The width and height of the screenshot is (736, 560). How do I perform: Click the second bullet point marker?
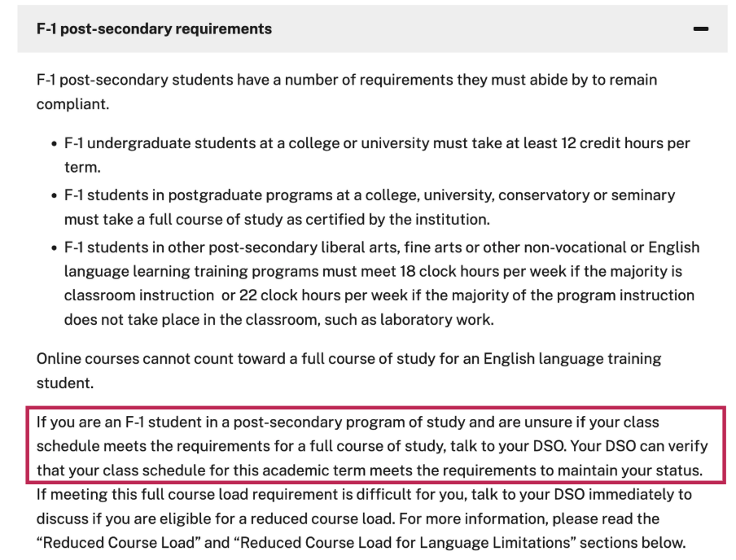[x=53, y=196]
